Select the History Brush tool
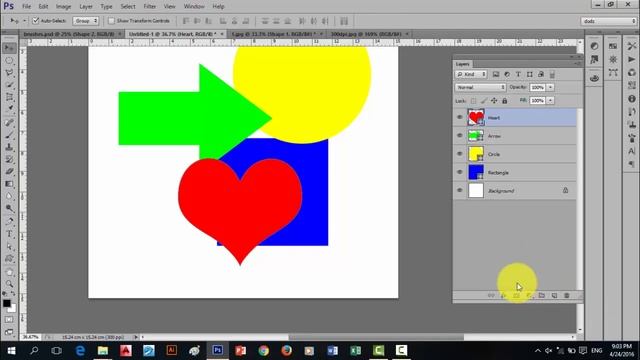 click(x=9, y=159)
